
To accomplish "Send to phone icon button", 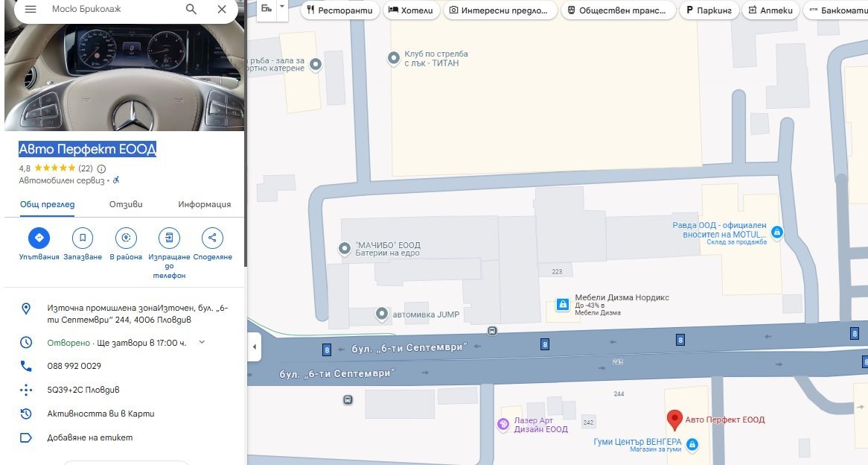I will point(169,238).
